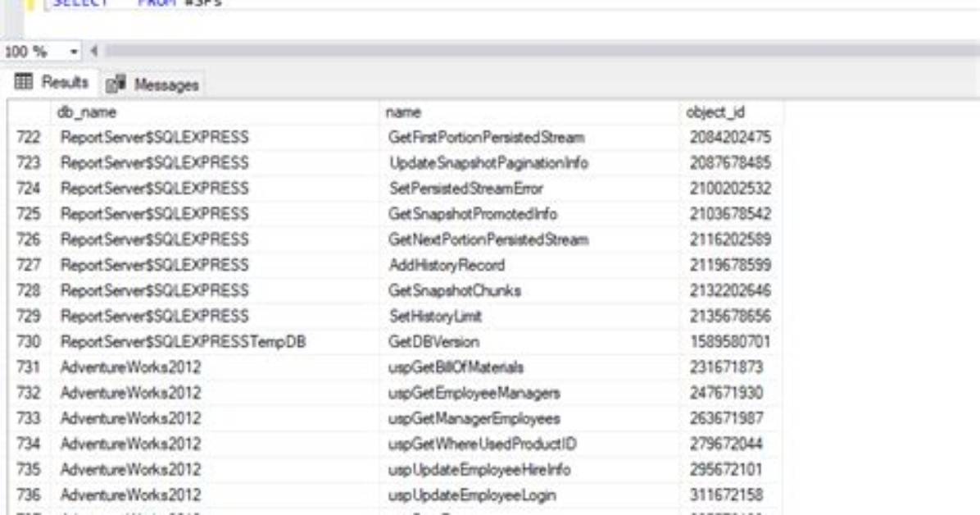Viewport: 980px width, 515px height.
Task: Select row header 734
Action: [x=29, y=444]
